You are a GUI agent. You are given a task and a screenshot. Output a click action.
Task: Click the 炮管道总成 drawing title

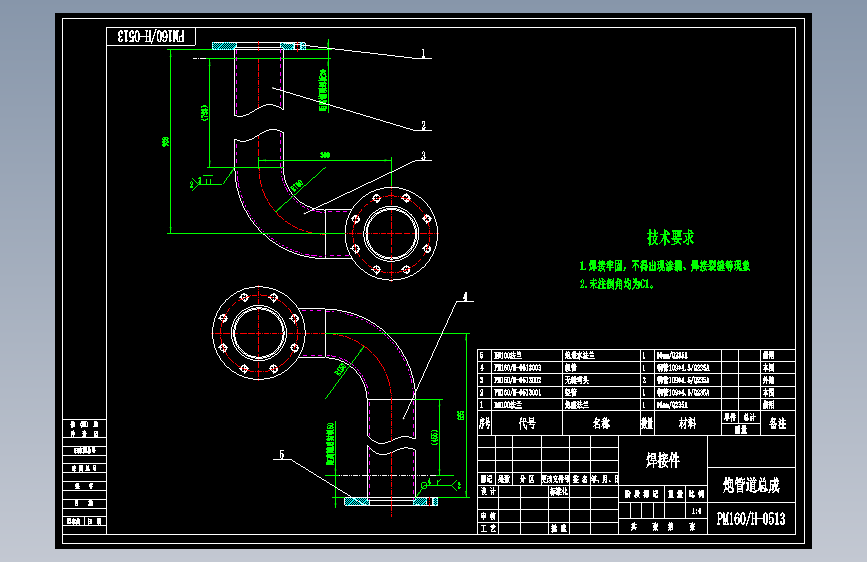click(x=751, y=486)
